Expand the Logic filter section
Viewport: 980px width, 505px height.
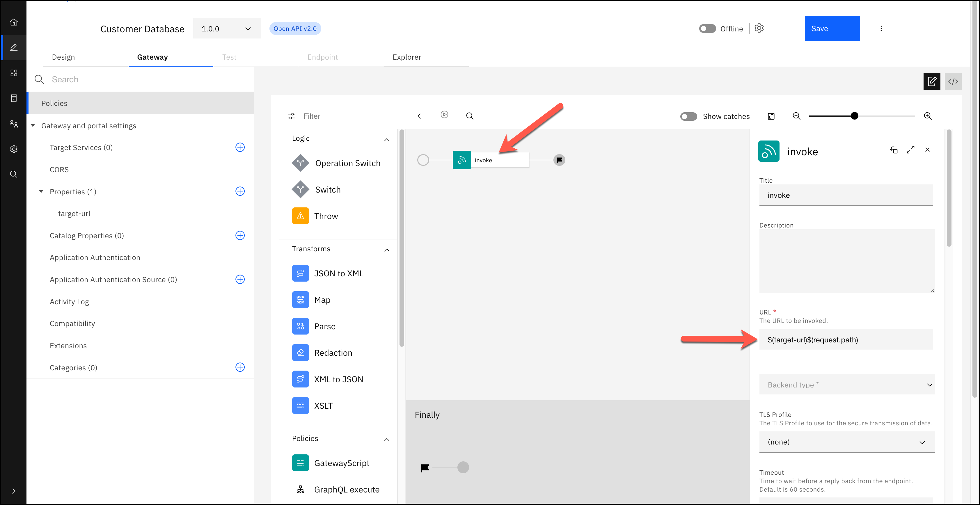[387, 138]
